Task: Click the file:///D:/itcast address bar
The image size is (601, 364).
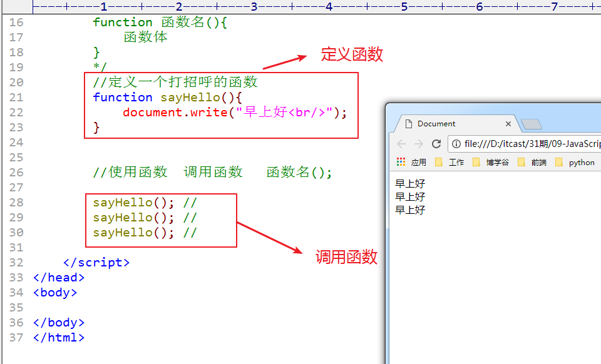Action: coord(525,144)
